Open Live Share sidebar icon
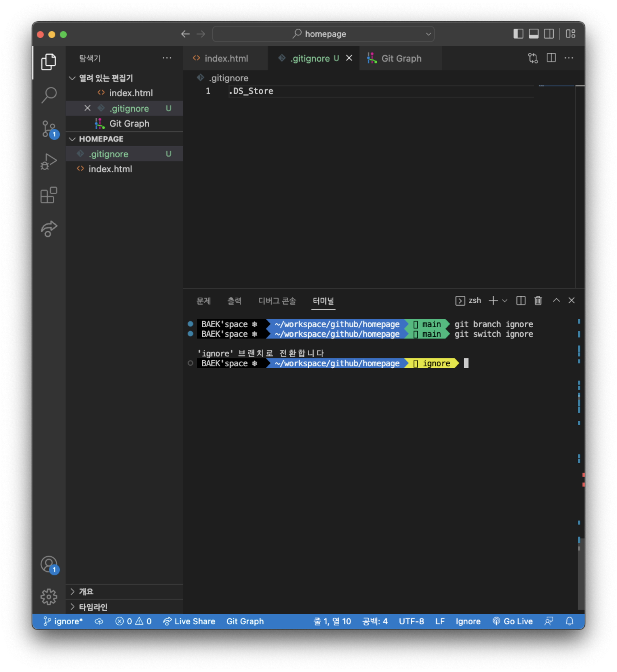This screenshot has height=672, width=617. click(x=49, y=229)
